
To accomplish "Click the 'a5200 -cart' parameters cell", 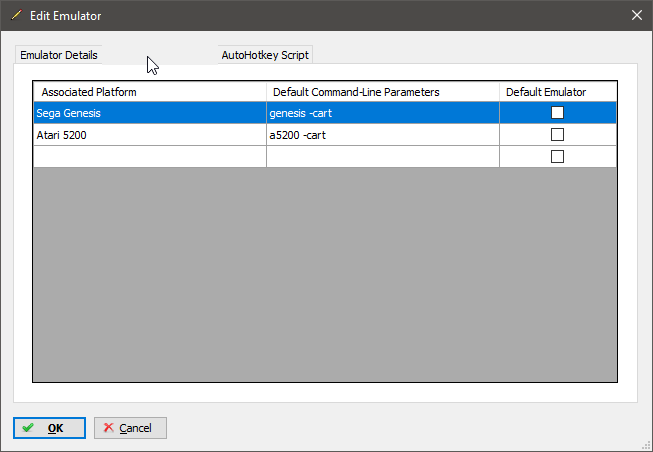I will (x=383, y=135).
